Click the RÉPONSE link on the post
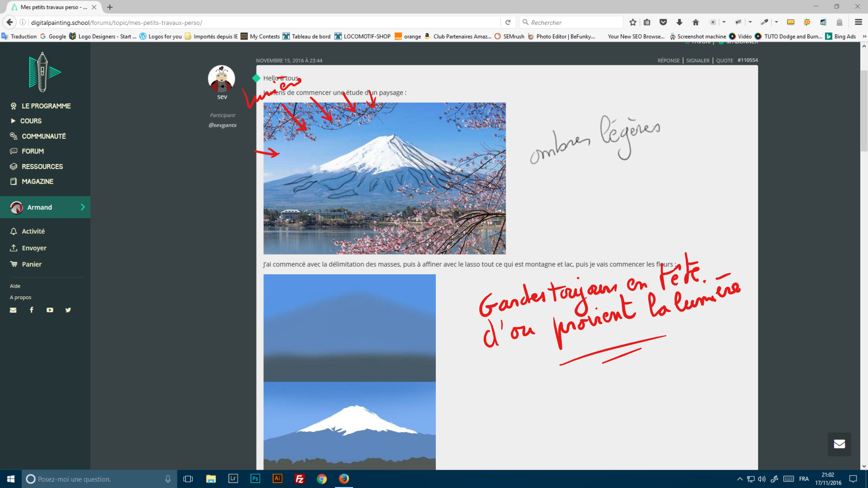Viewport: 868px width, 488px height. click(x=668, y=60)
